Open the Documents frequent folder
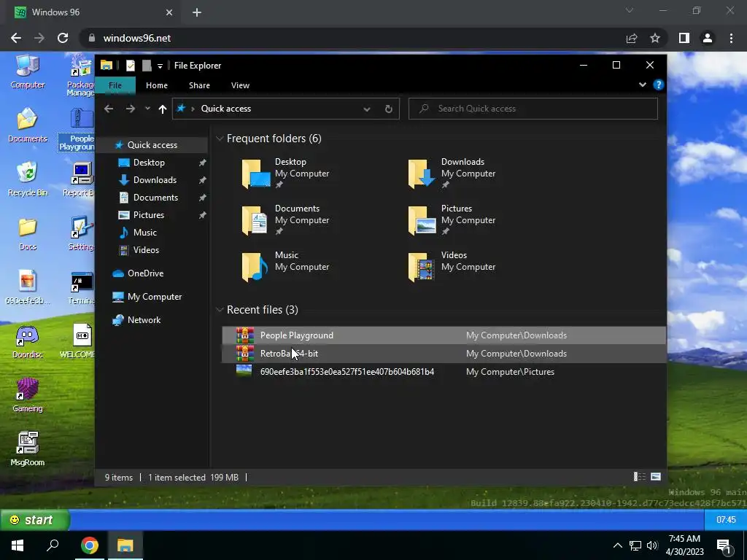This screenshot has height=560, width=747. coord(286,220)
